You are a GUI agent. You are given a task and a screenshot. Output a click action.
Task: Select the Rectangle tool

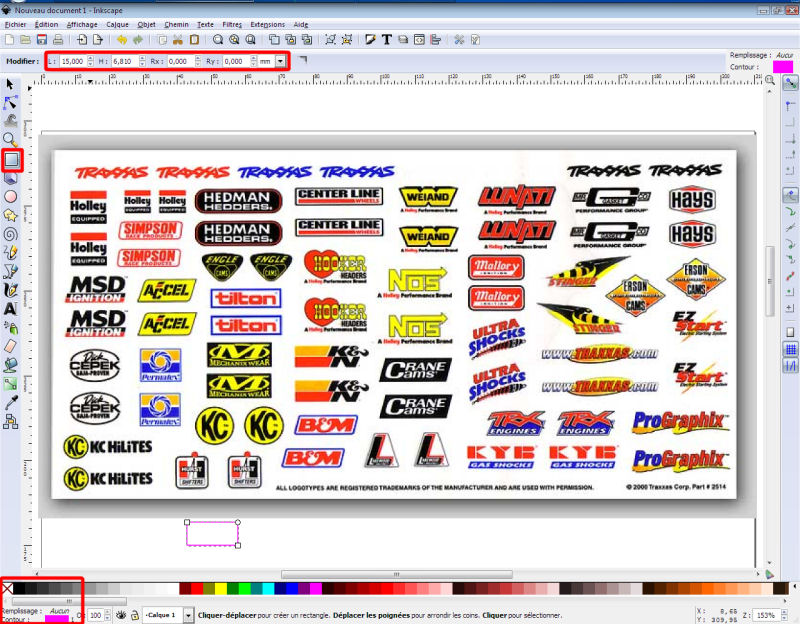(x=11, y=160)
